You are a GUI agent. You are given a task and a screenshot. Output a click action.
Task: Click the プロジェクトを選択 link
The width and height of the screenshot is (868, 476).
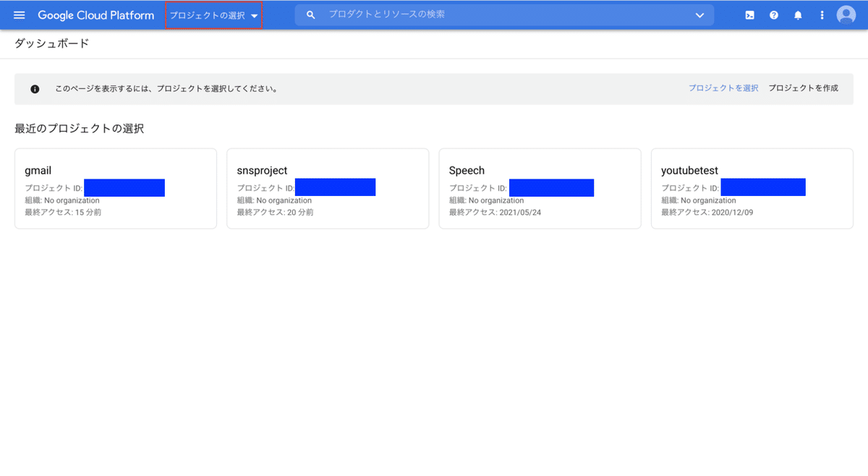[x=723, y=88]
